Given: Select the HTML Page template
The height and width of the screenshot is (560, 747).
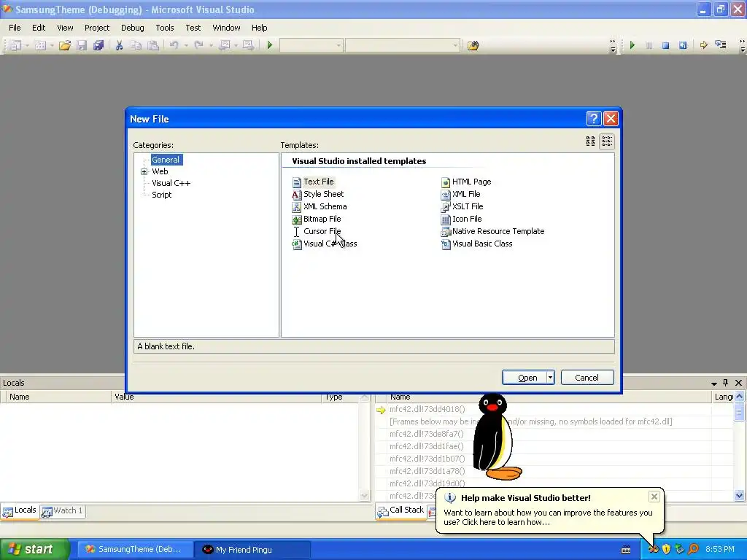Looking at the screenshot, I should click(x=466, y=182).
